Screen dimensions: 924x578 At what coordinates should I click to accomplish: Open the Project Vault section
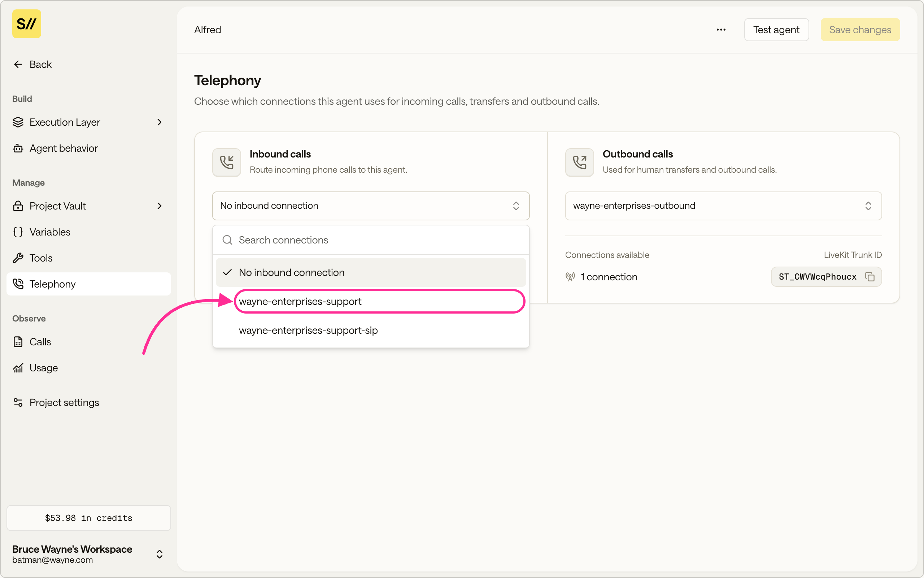click(88, 206)
